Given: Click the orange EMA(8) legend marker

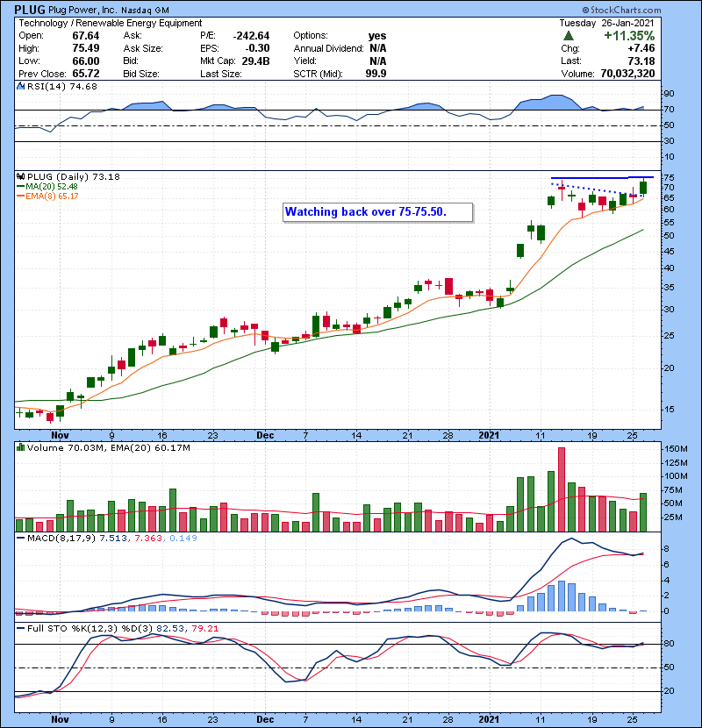Looking at the screenshot, I should click(x=20, y=195).
